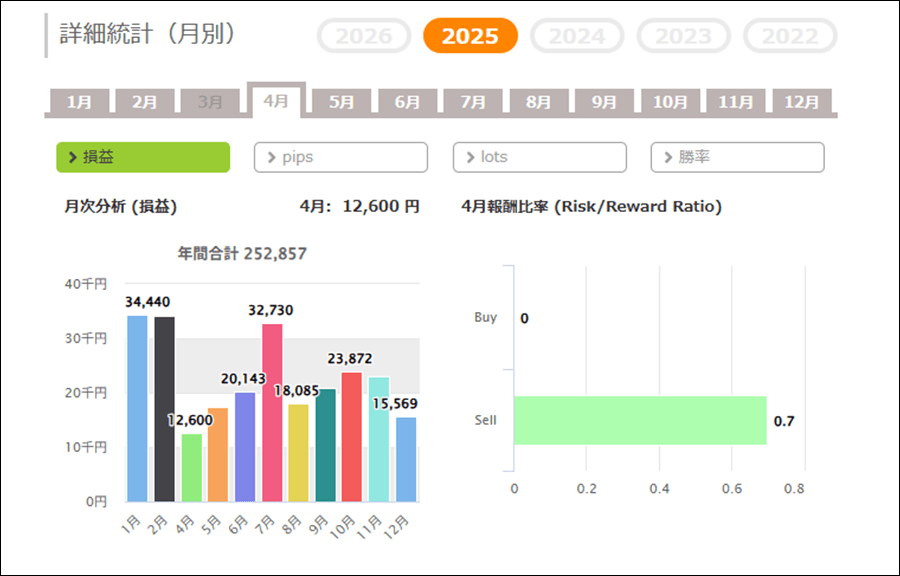Screen dimensions: 900x576
Task: Switch to the 2023 year view
Action: [684, 36]
